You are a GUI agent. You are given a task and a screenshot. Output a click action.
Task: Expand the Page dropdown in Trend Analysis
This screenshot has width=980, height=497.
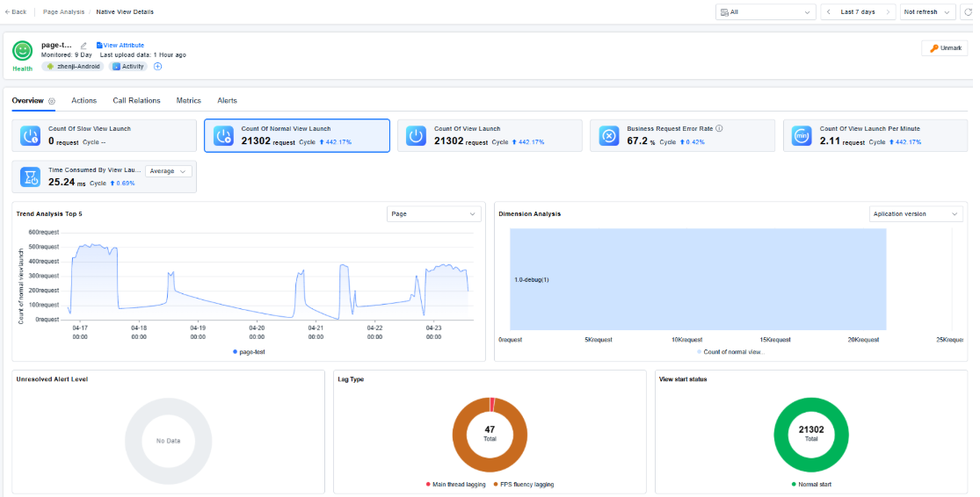click(x=434, y=214)
